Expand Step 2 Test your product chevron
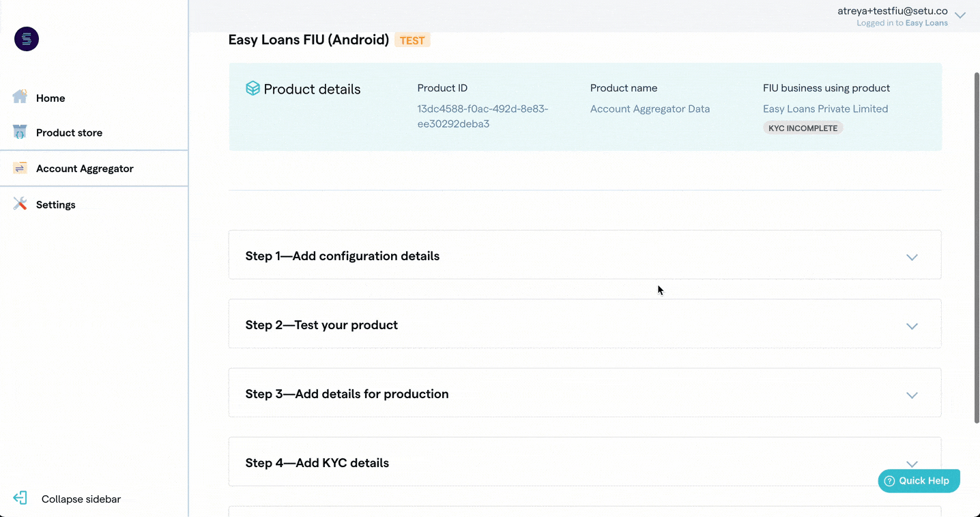The width and height of the screenshot is (980, 517). click(912, 326)
